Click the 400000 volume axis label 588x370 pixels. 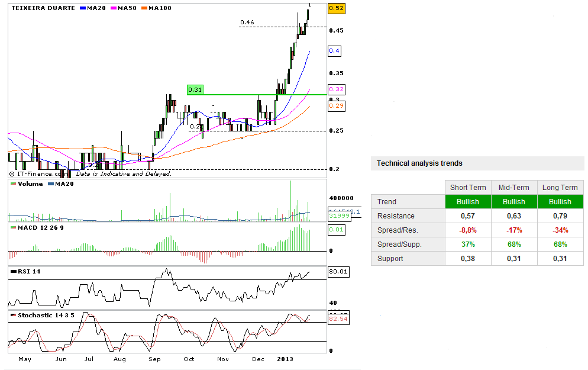click(x=341, y=198)
